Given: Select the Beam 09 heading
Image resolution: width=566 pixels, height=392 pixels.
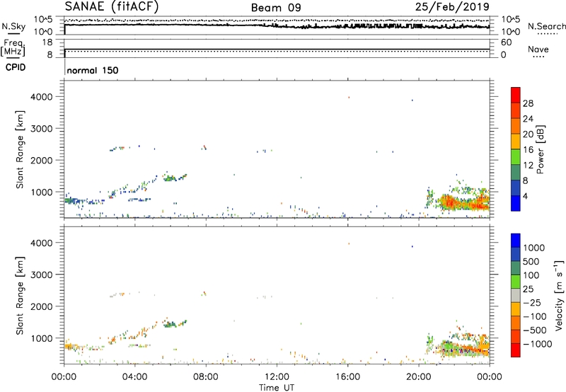Looking at the screenshot, I should (276, 8).
